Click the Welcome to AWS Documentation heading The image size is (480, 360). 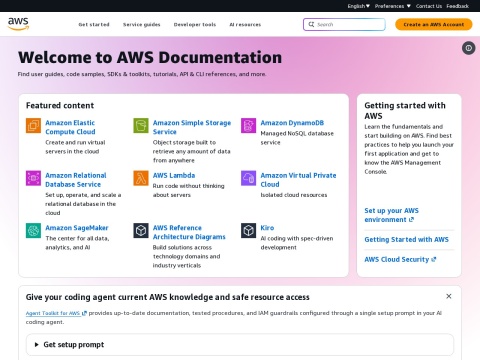[x=150, y=57]
